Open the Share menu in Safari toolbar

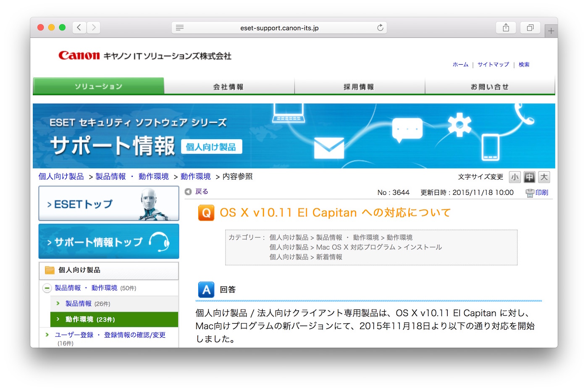point(506,28)
